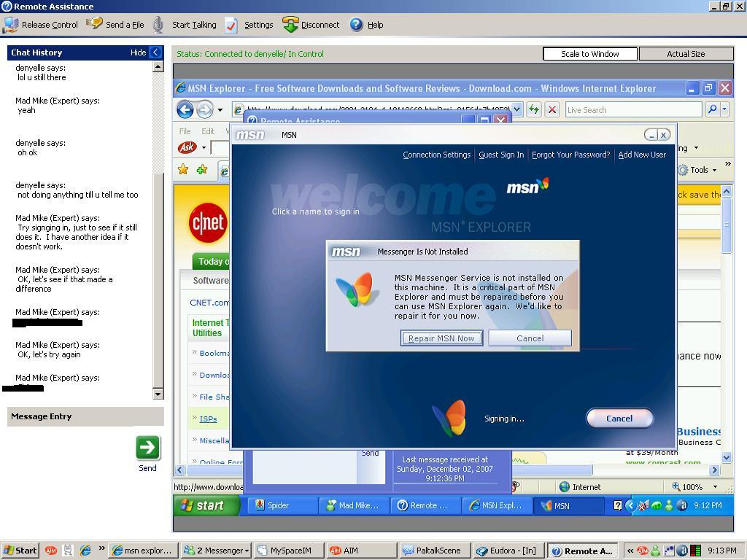Click the Start Talking microphone icon

point(158,25)
